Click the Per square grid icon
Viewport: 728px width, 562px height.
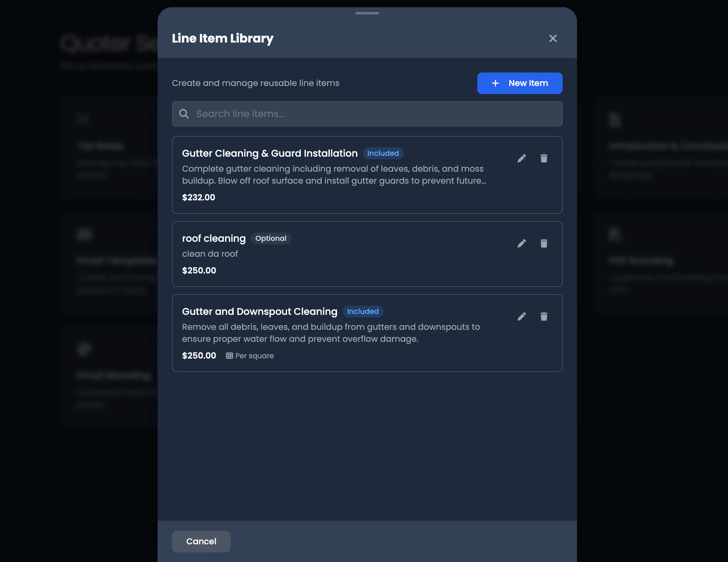pyautogui.click(x=229, y=356)
